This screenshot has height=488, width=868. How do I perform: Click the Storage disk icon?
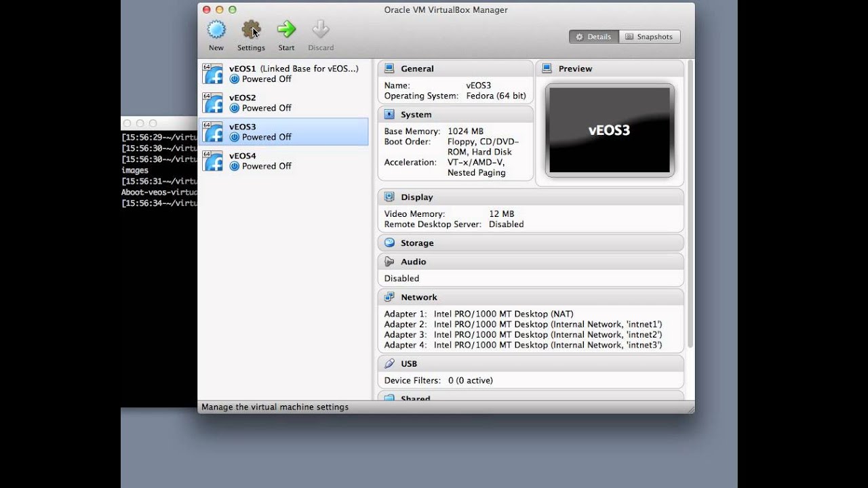(x=389, y=243)
